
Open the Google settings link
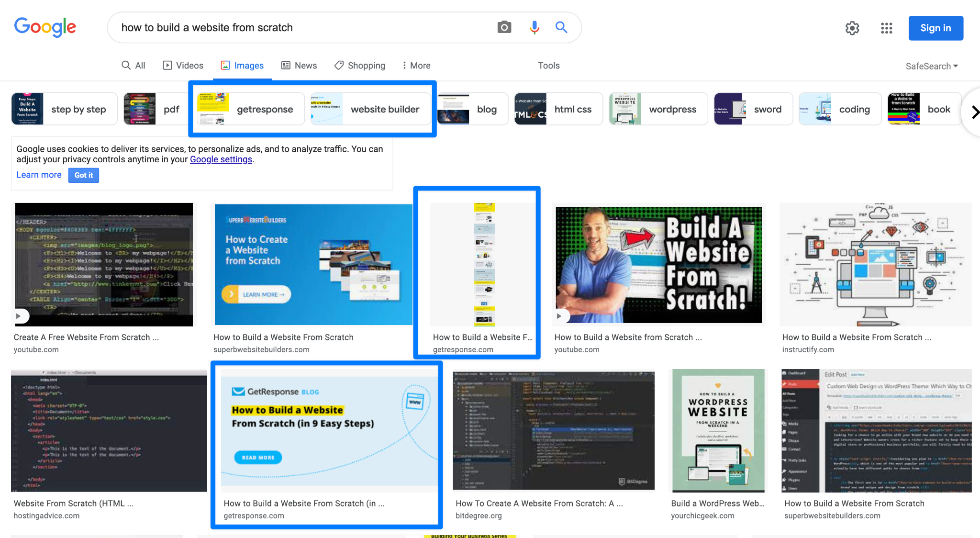[221, 159]
